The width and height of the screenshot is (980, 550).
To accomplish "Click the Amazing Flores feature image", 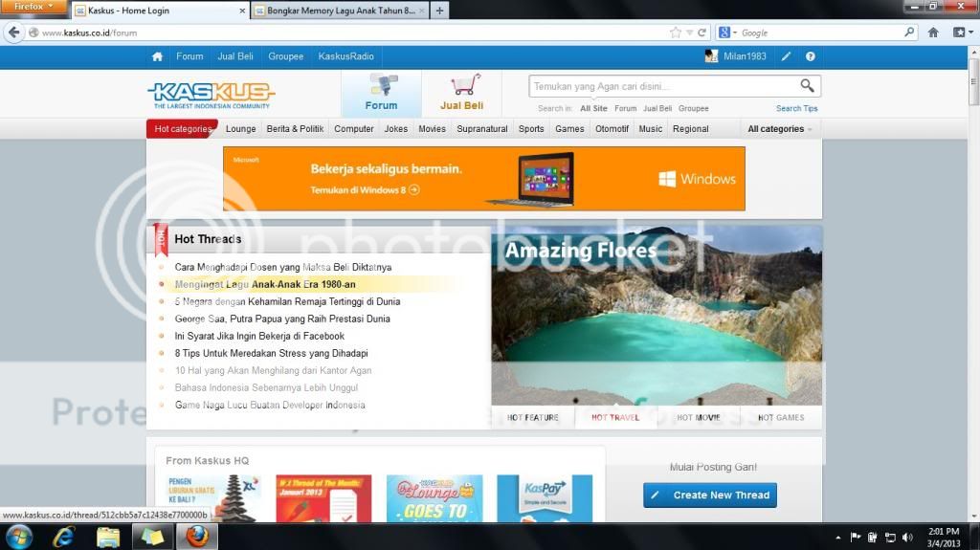I will tap(657, 316).
